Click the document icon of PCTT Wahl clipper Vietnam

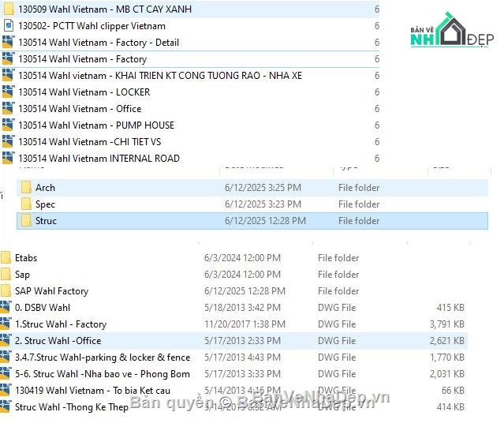pos(8,26)
